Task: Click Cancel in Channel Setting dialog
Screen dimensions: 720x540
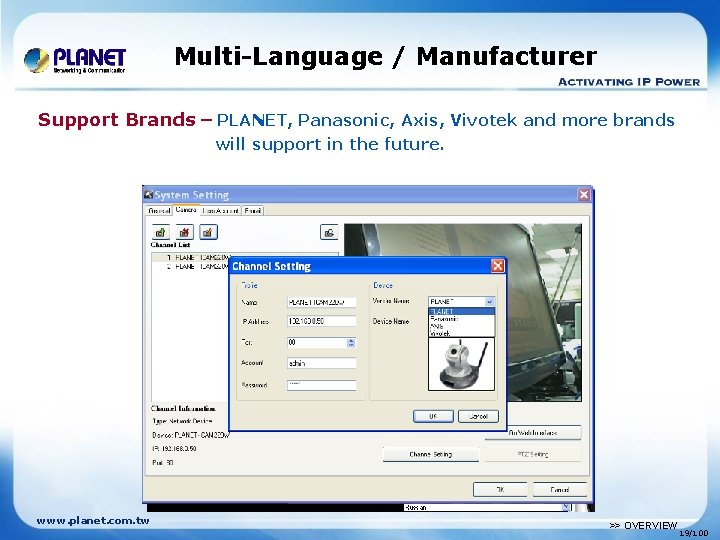Action: tap(478, 416)
